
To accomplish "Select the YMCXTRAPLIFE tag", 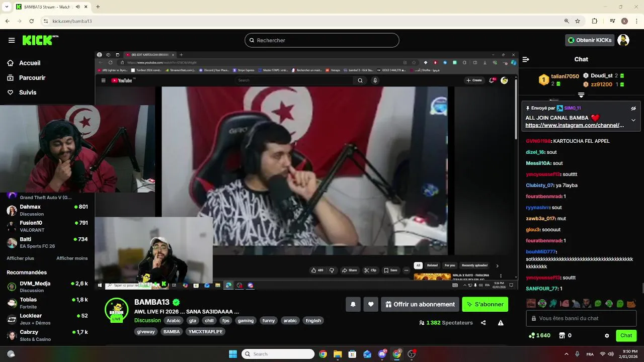I will coord(205,332).
